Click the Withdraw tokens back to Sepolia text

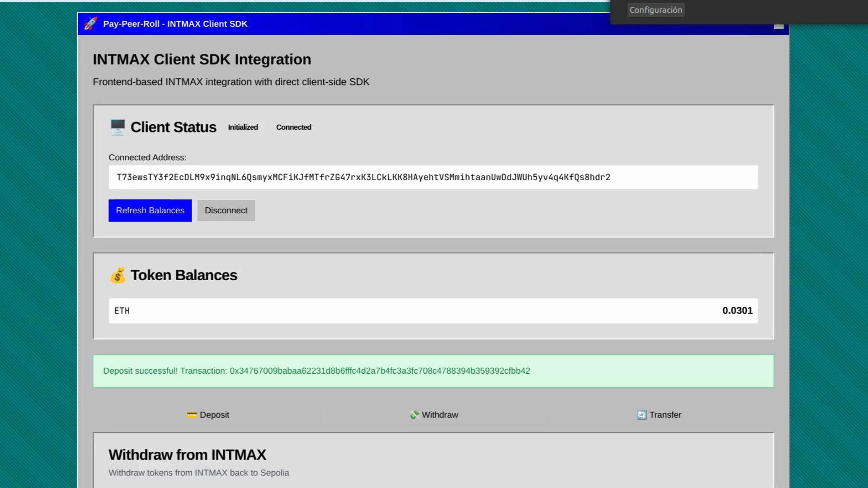[x=199, y=473]
